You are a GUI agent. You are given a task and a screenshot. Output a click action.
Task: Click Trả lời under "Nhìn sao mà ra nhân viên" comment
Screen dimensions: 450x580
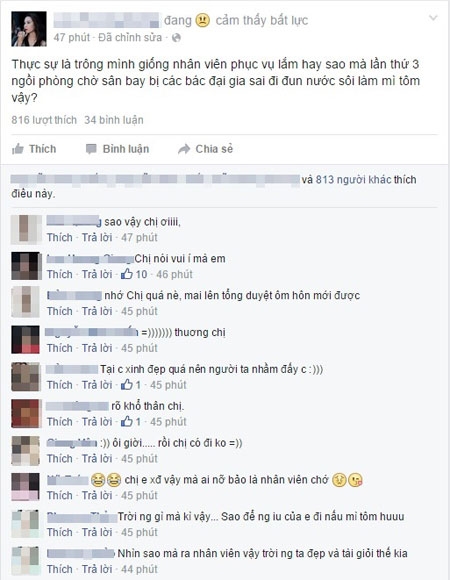pyautogui.click(x=97, y=569)
